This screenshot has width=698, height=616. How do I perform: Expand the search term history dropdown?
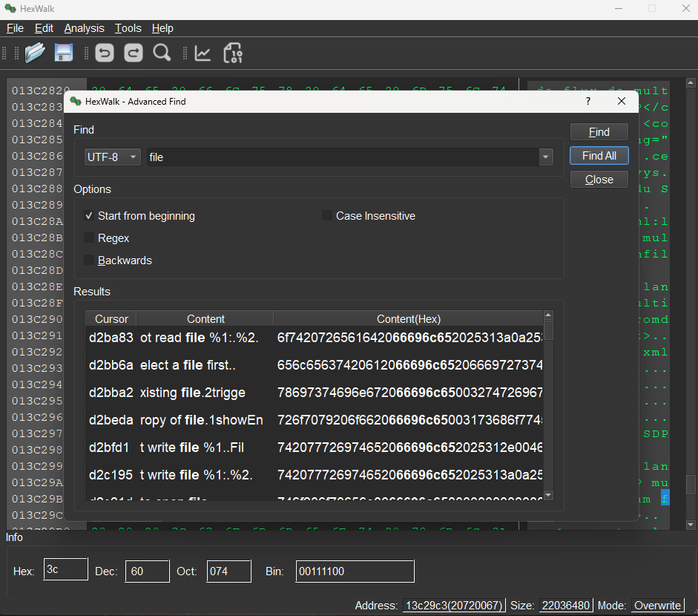tap(545, 157)
